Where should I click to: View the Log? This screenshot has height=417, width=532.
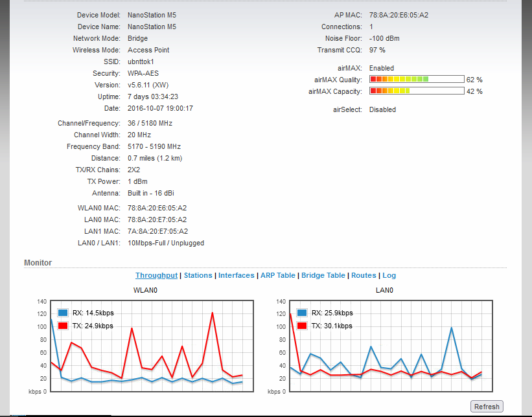coord(389,275)
